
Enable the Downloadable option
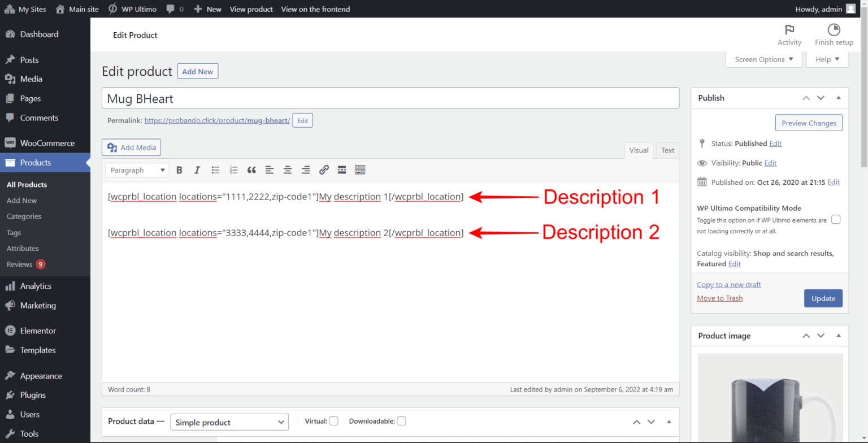(401, 420)
